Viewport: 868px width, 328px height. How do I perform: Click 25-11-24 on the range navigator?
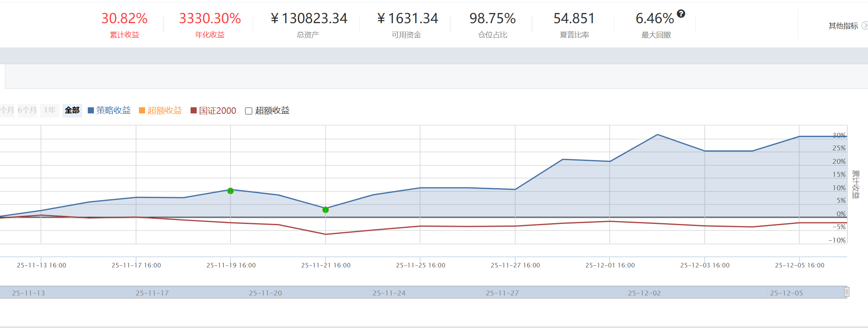point(389,293)
